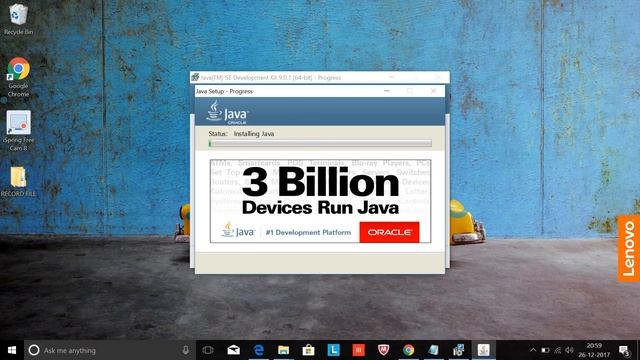Click the blue notepad-style taskbar icon

click(x=433, y=350)
